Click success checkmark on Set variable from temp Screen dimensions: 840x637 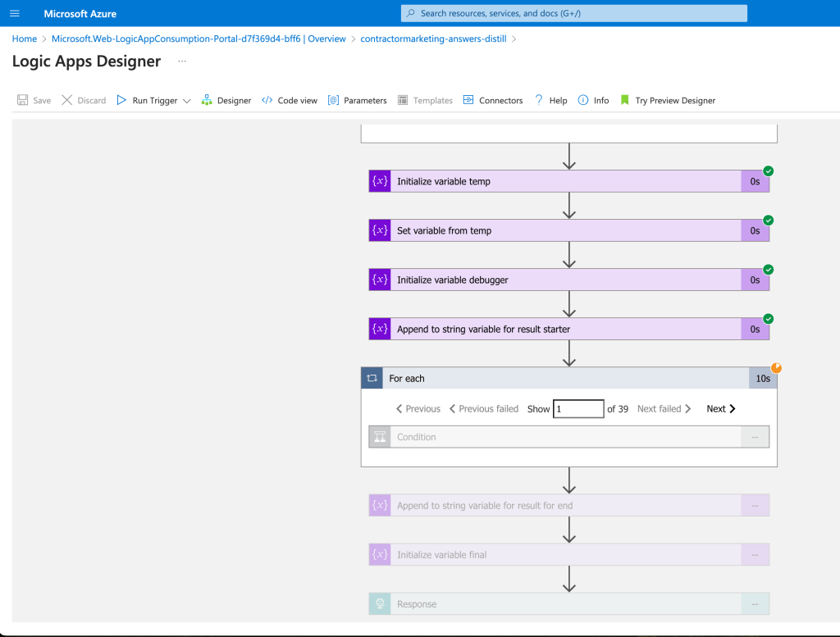pos(768,221)
